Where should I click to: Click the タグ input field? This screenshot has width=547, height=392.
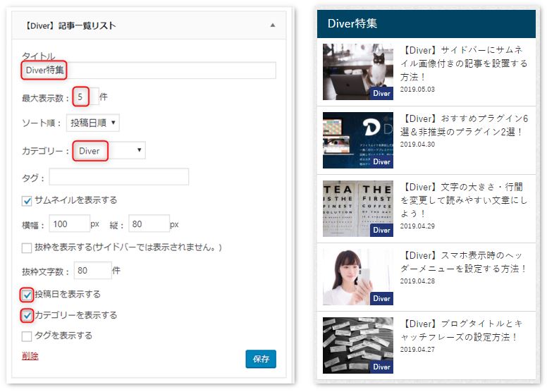119,177
